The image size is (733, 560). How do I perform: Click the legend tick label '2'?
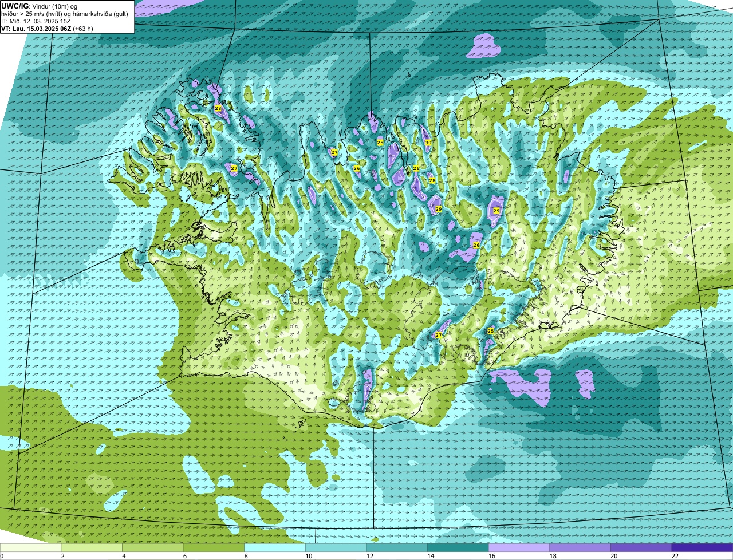[62, 556]
